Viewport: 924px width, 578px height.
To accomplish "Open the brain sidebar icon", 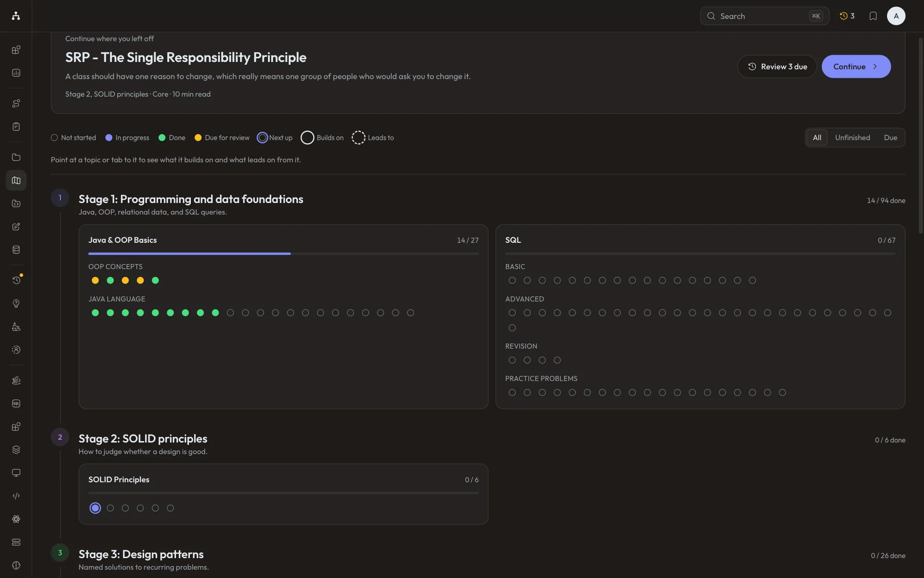I will [x=16, y=565].
